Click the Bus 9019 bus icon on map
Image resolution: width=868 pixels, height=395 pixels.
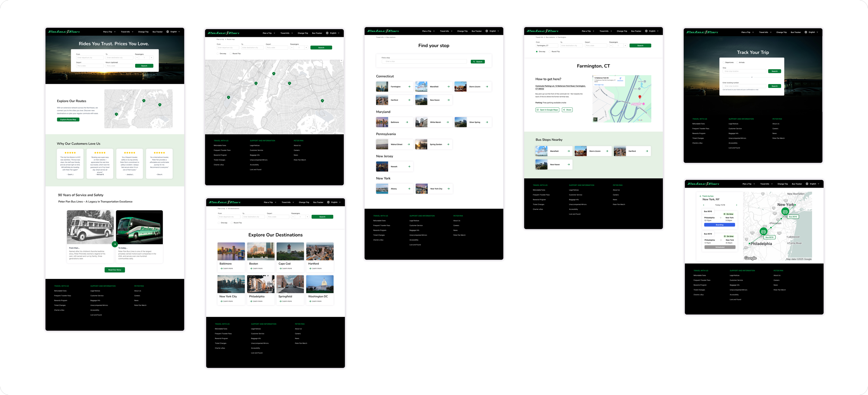click(763, 231)
